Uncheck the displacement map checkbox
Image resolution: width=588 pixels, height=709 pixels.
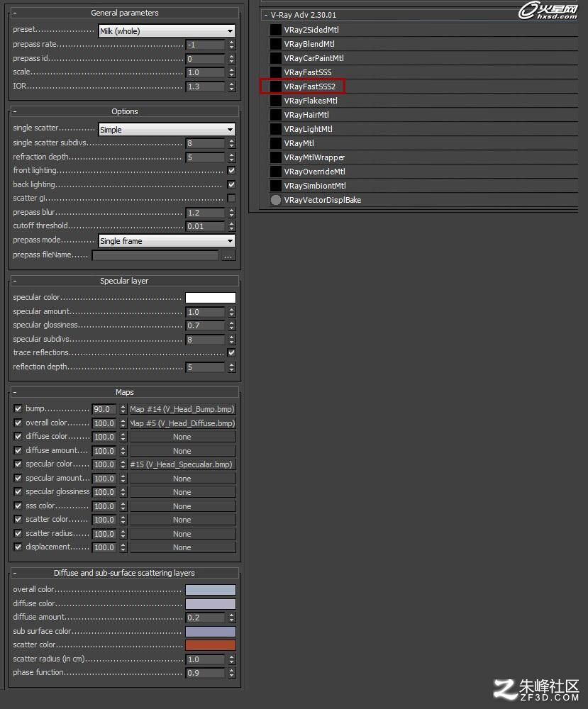click(18, 547)
